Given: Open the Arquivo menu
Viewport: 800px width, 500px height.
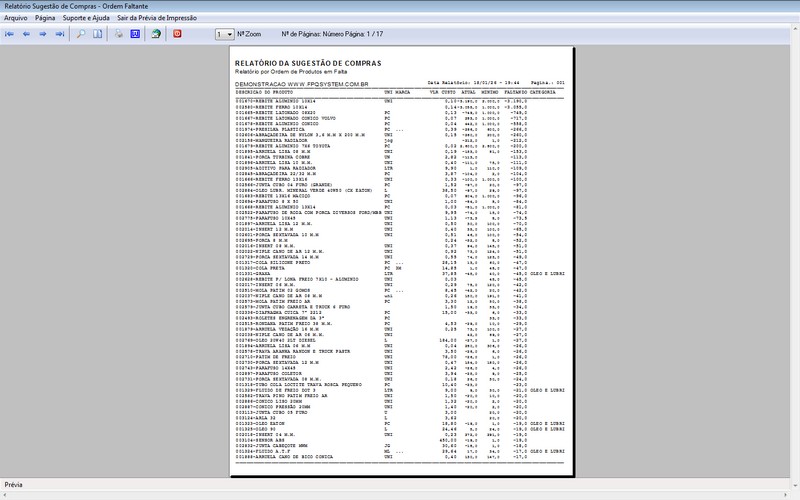Looking at the screenshot, I should click(x=15, y=18).
